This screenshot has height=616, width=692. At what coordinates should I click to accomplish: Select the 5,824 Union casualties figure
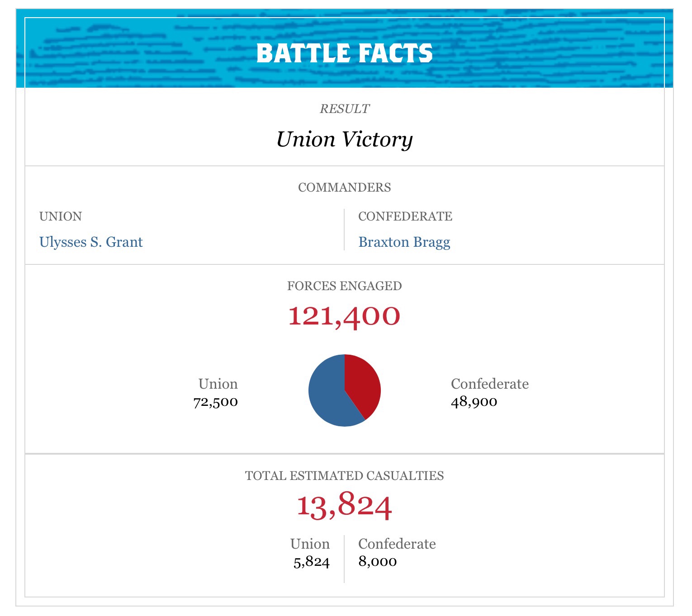pyautogui.click(x=312, y=562)
